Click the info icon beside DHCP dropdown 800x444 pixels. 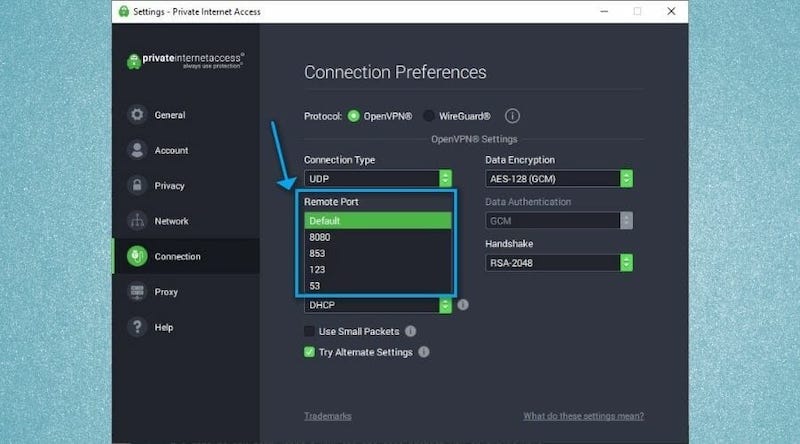pos(463,305)
